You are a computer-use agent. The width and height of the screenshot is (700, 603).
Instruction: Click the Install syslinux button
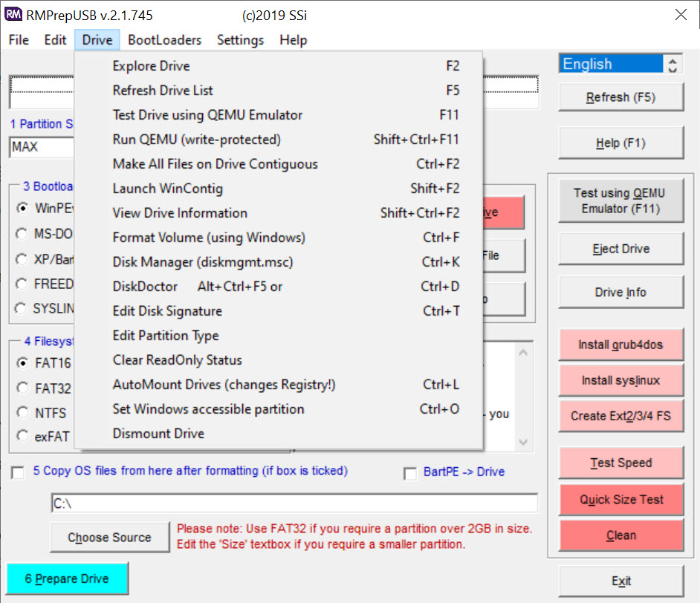coord(621,380)
